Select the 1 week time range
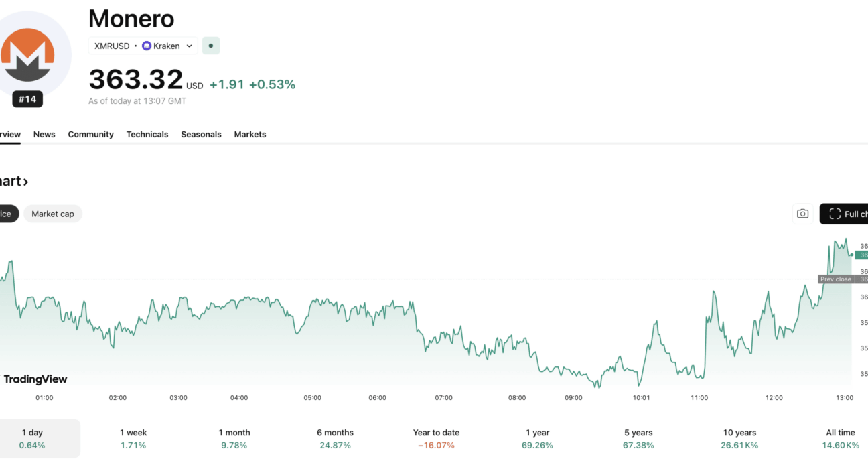The width and height of the screenshot is (868, 469). pos(133,439)
